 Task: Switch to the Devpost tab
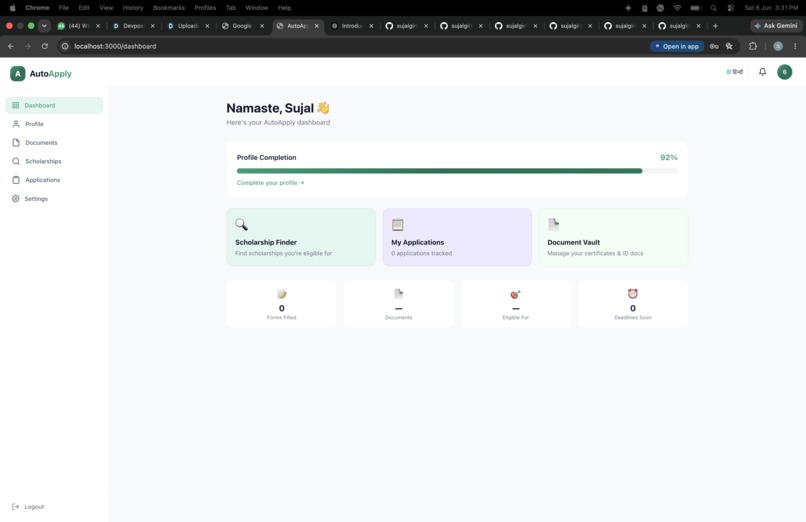(x=133, y=26)
